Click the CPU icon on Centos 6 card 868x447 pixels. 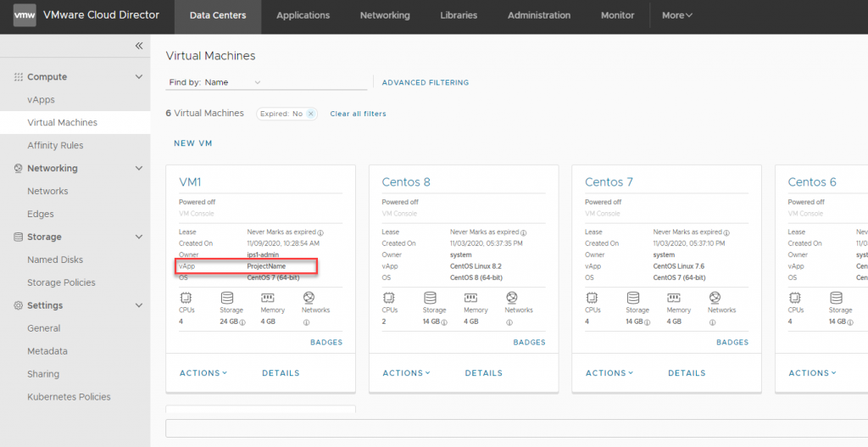click(795, 298)
